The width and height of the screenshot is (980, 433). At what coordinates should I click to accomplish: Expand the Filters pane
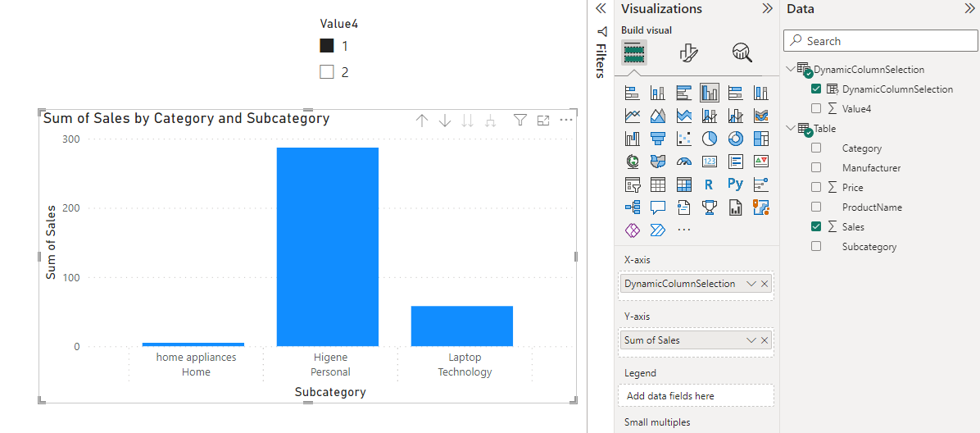(x=601, y=9)
